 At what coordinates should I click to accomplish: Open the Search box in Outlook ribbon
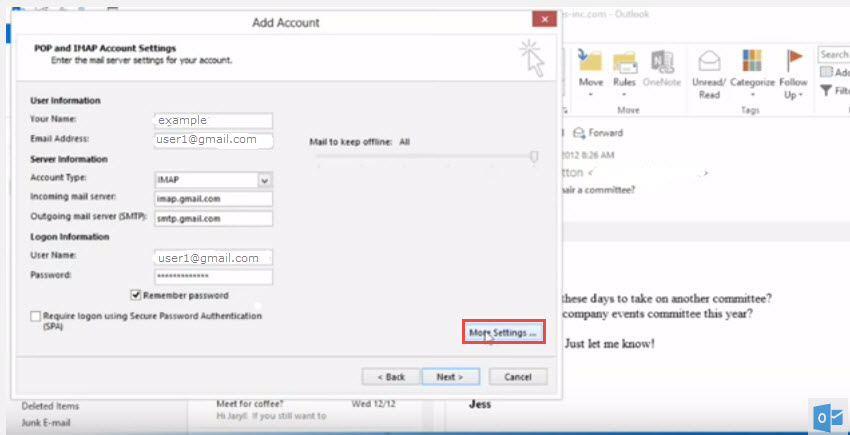coord(834,54)
